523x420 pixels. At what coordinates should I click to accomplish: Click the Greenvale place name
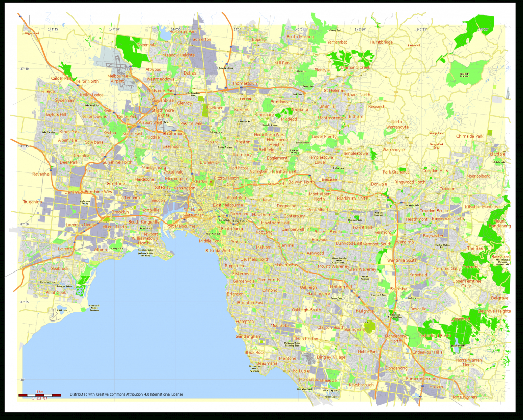pos(146,45)
